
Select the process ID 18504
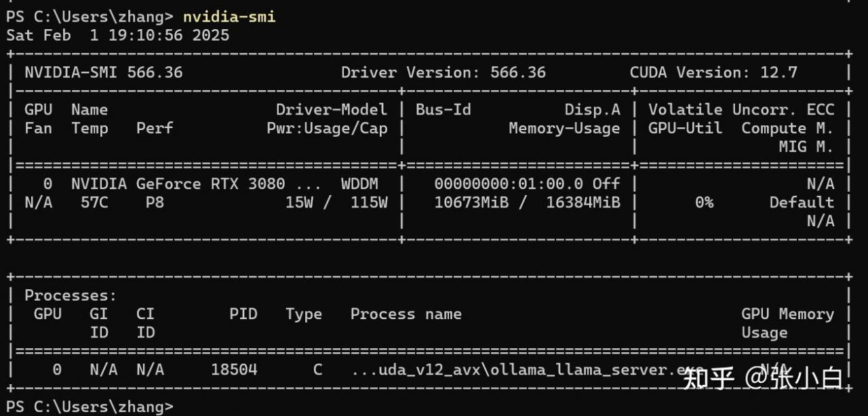(x=234, y=370)
